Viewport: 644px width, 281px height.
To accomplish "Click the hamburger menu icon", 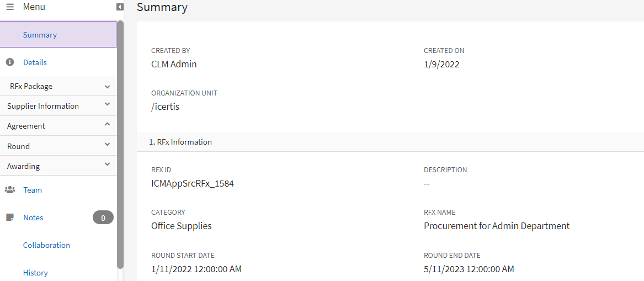I will (x=10, y=7).
